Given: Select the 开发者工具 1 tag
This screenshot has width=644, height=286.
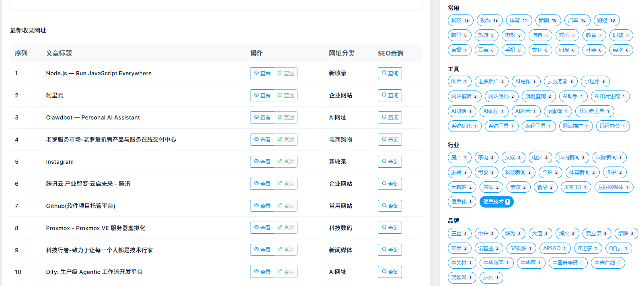Looking at the screenshot, I should (595, 111).
